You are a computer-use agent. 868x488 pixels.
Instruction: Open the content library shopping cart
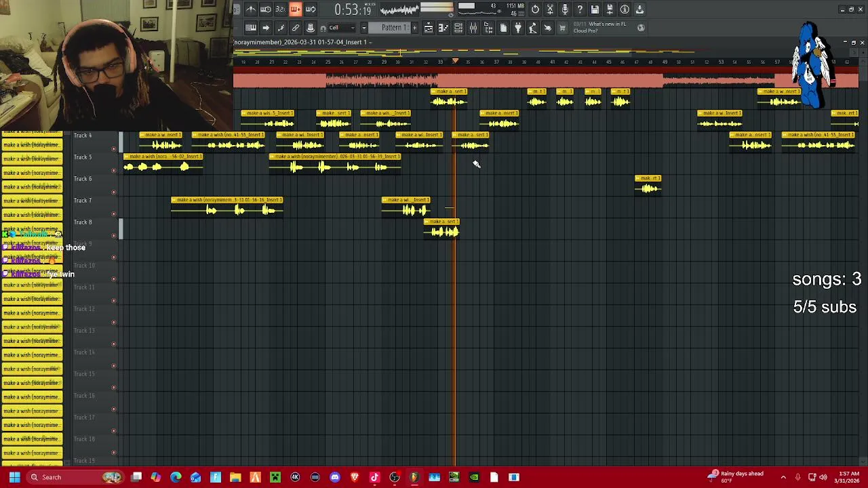tap(563, 28)
